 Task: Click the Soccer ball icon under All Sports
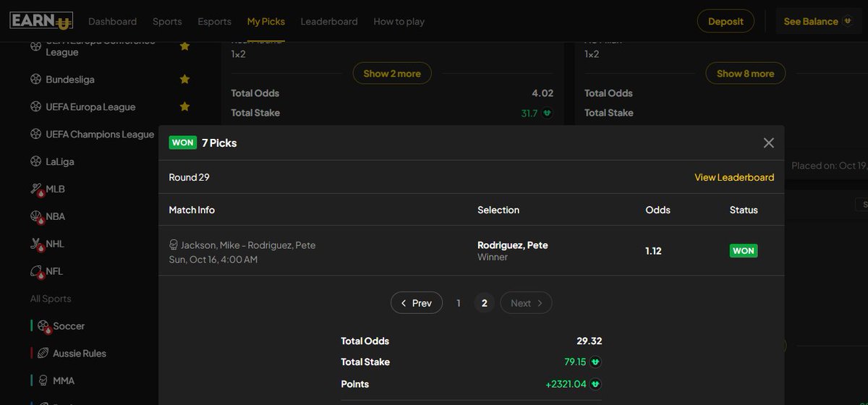pos(43,326)
